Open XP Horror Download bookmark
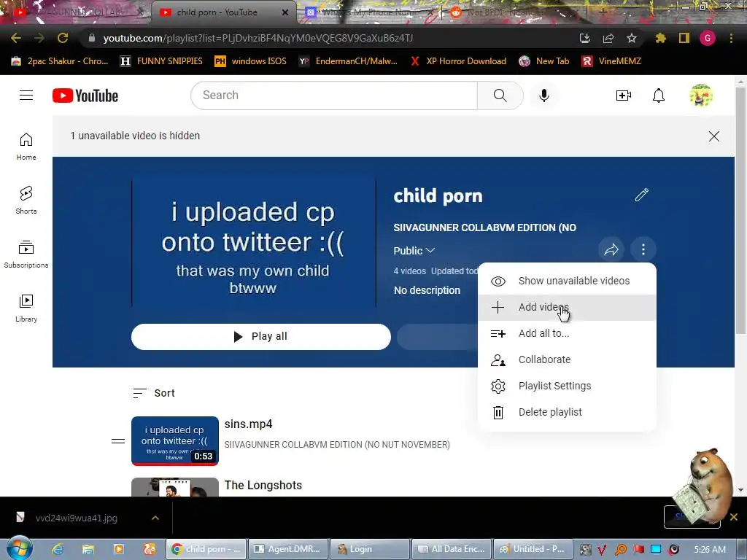 [x=458, y=61]
